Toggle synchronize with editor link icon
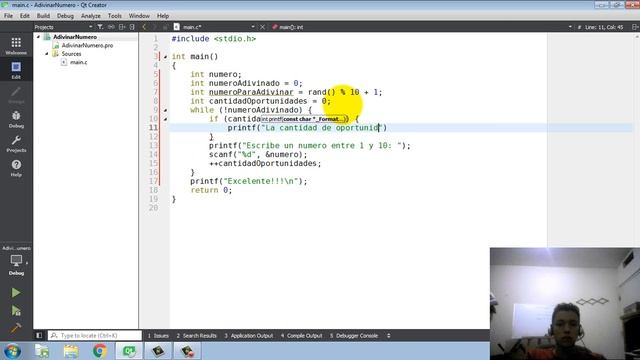The image size is (640, 360). [x=111, y=27]
